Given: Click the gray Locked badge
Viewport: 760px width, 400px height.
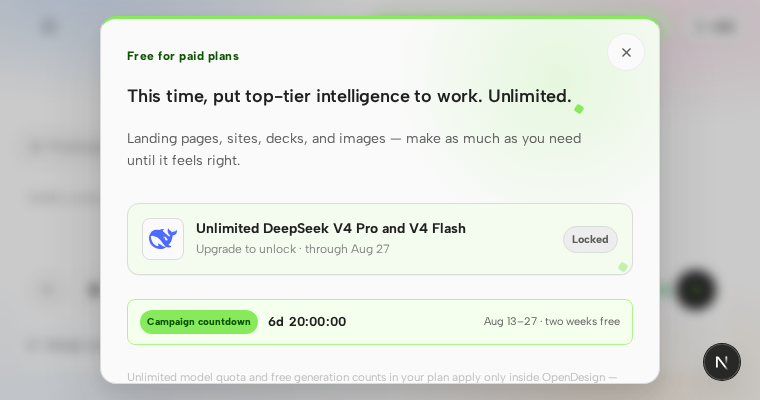Looking at the screenshot, I should (590, 240).
